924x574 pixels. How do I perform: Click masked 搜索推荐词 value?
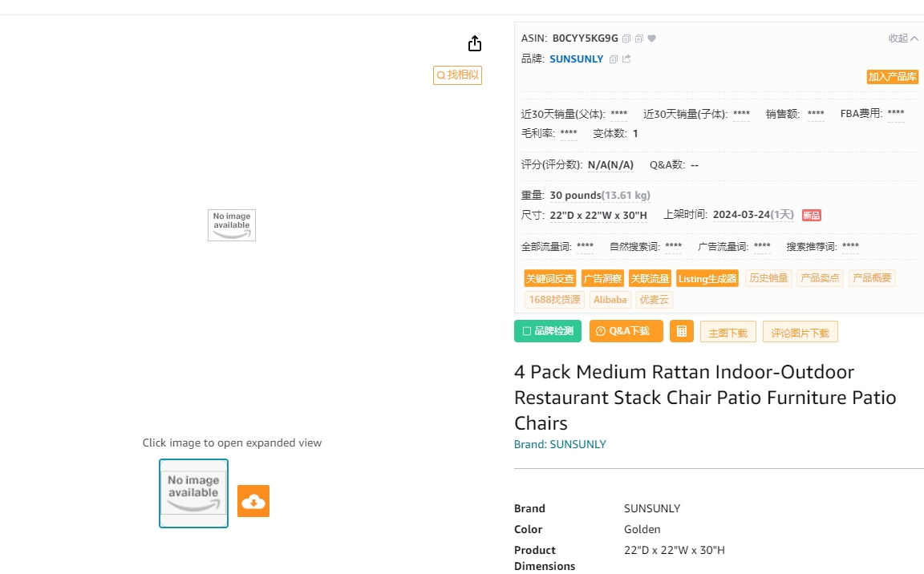point(850,247)
